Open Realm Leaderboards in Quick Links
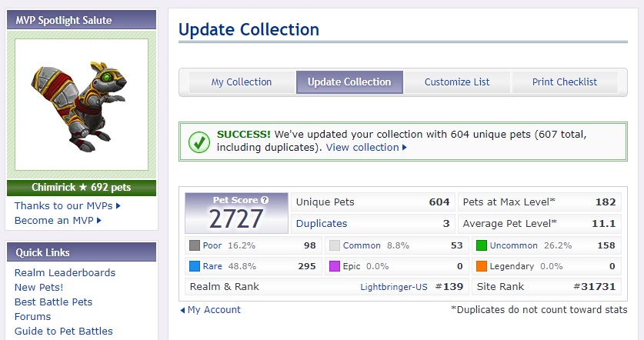The width and height of the screenshot is (644, 340). pos(65,273)
